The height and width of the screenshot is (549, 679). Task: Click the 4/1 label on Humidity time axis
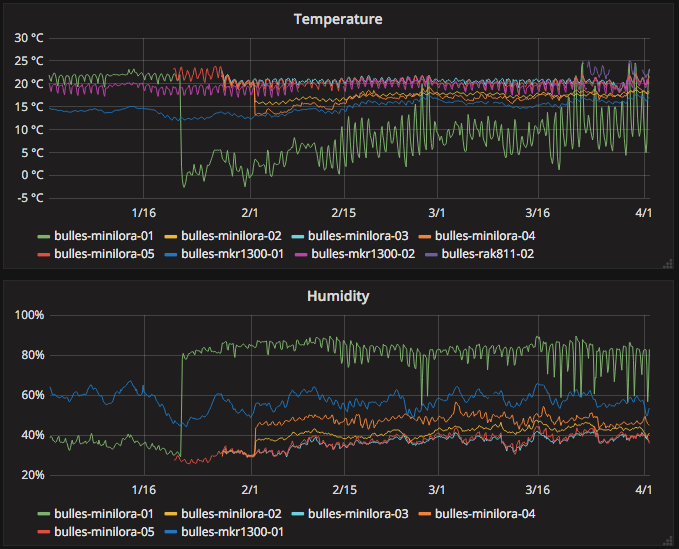click(x=643, y=490)
